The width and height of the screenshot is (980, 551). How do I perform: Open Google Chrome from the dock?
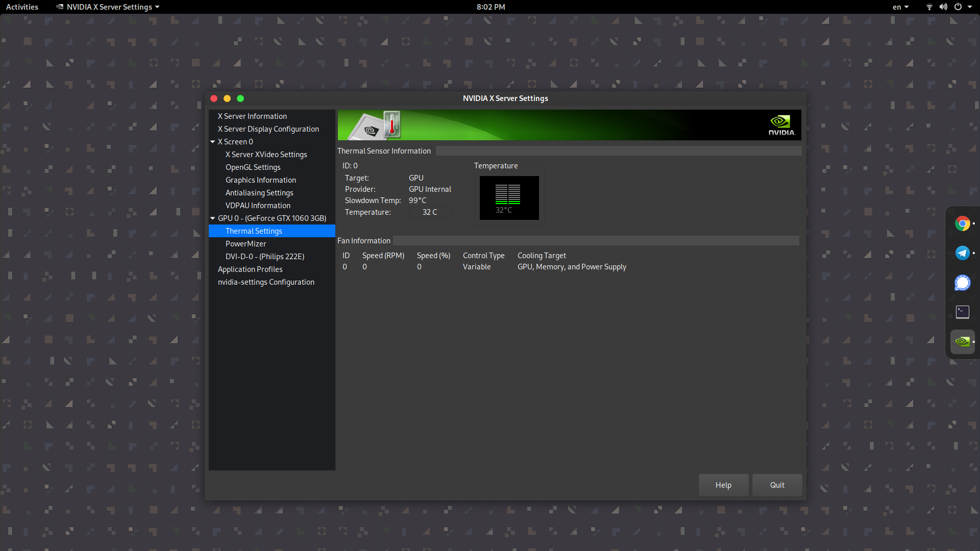pyautogui.click(x=962, y=223)
